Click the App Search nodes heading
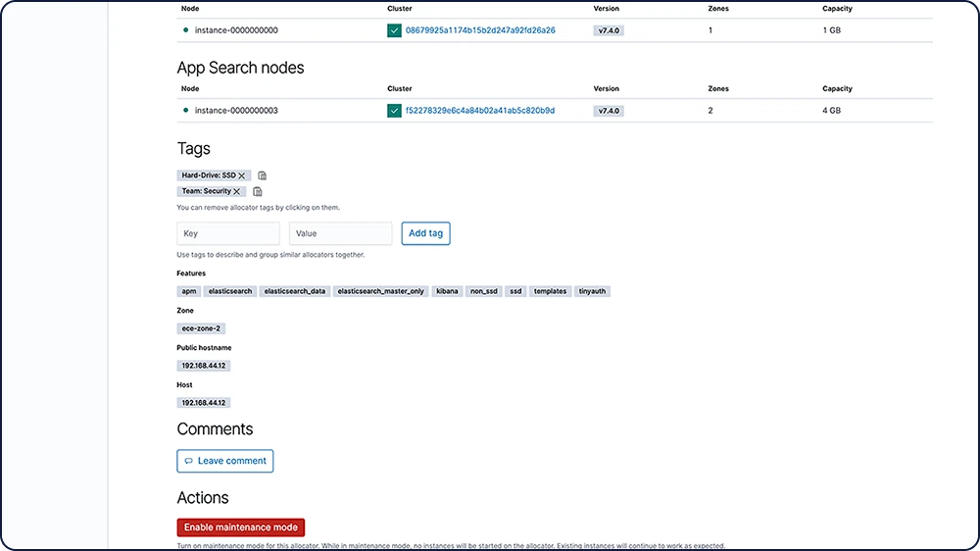 (241, 69)
